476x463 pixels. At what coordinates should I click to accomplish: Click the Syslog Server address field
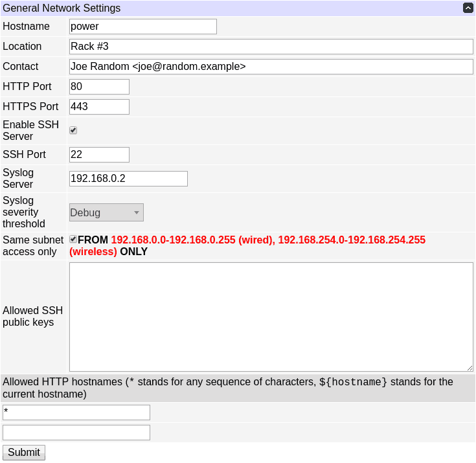128,179
